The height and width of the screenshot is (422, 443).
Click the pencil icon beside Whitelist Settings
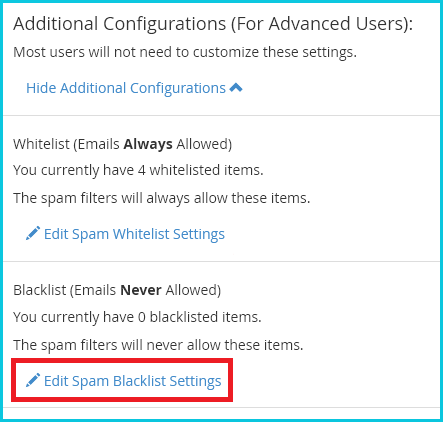click(33, 233)
